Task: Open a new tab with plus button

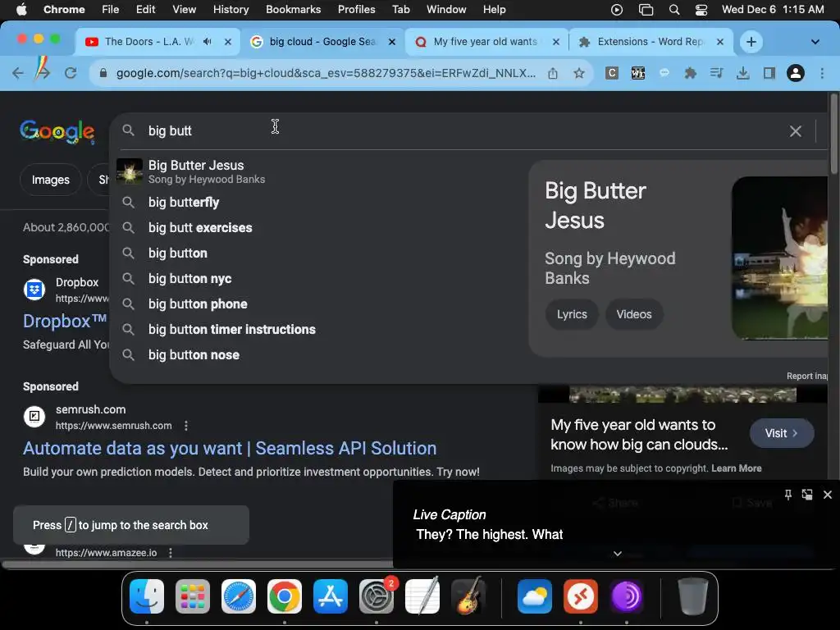Action: point(751,42)
